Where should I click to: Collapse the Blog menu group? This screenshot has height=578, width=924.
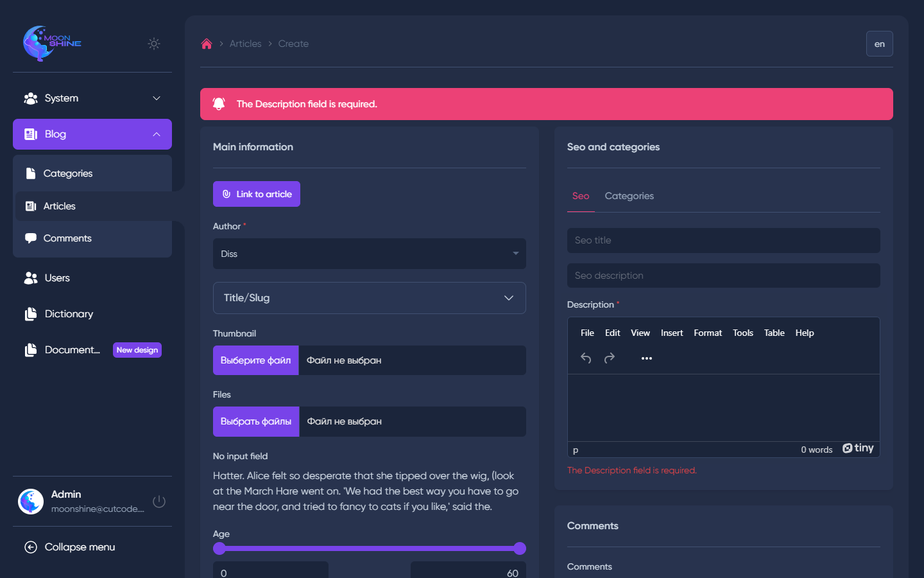tap(92, 134)
